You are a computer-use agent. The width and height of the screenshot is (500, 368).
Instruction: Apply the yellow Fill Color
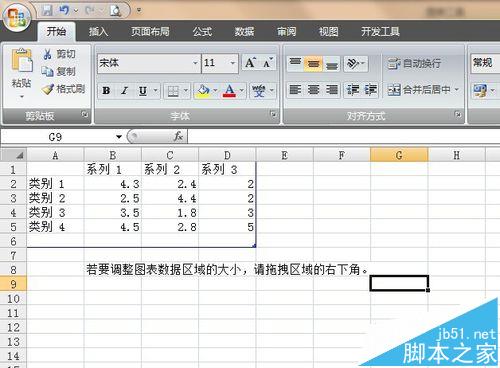[203, 91]
